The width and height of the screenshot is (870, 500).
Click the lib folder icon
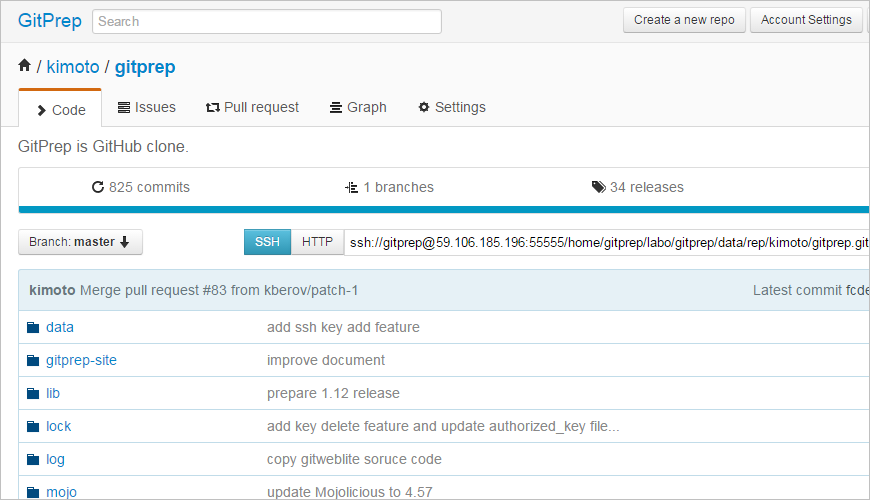tap(33, 393)
